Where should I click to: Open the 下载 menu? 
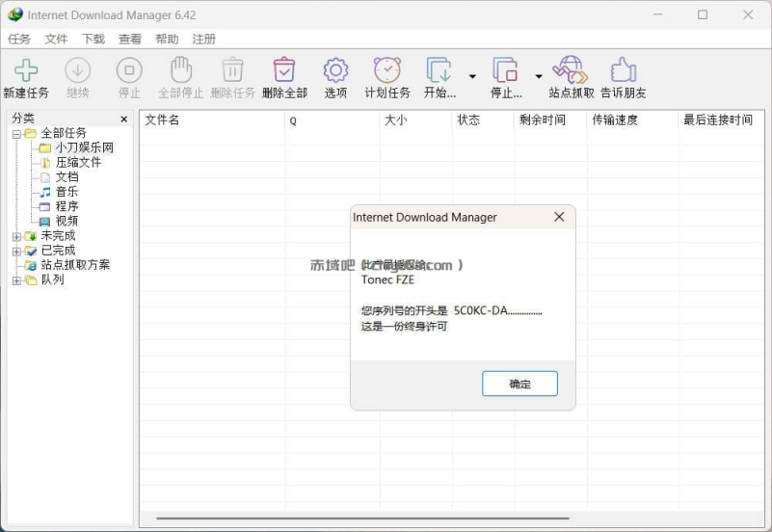point(93,39)
